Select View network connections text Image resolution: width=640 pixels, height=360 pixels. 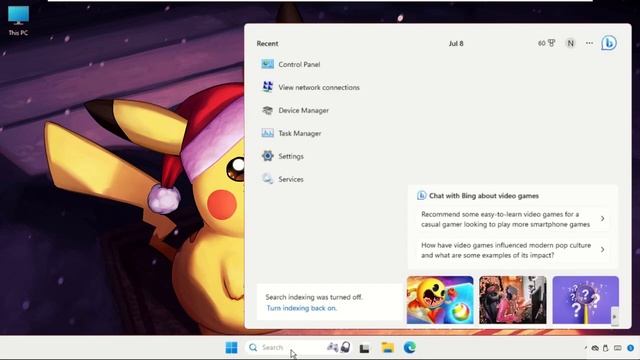(319, 87)
